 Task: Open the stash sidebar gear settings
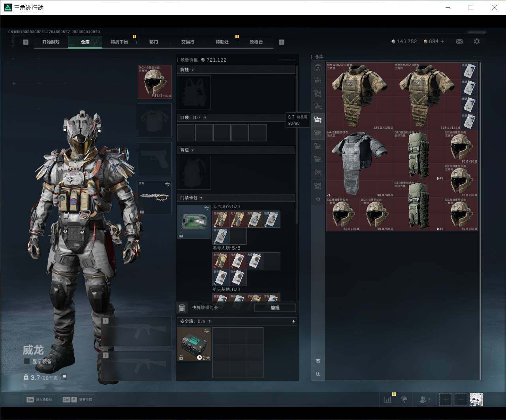(x=318, y=199)
